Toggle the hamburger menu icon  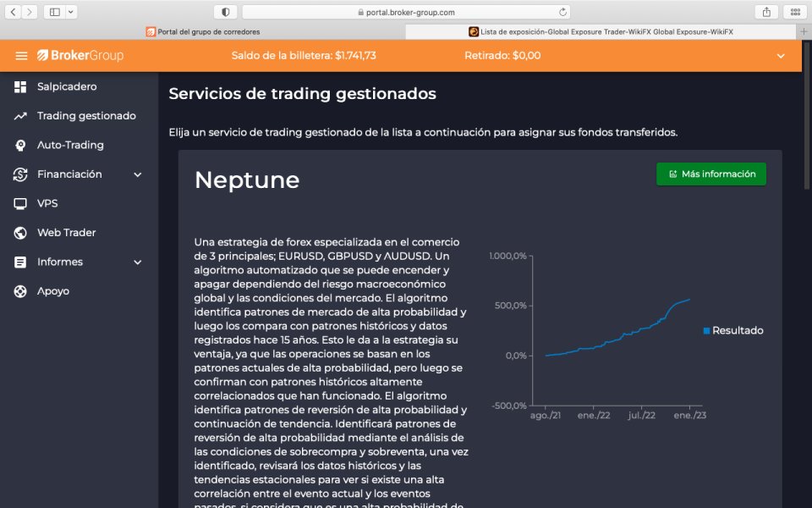21,56
